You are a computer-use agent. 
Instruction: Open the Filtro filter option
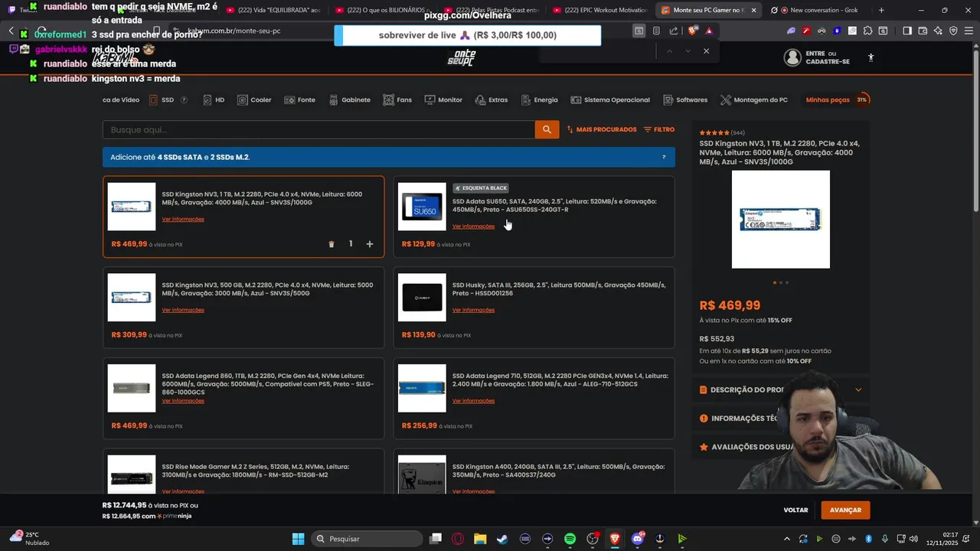659,129
